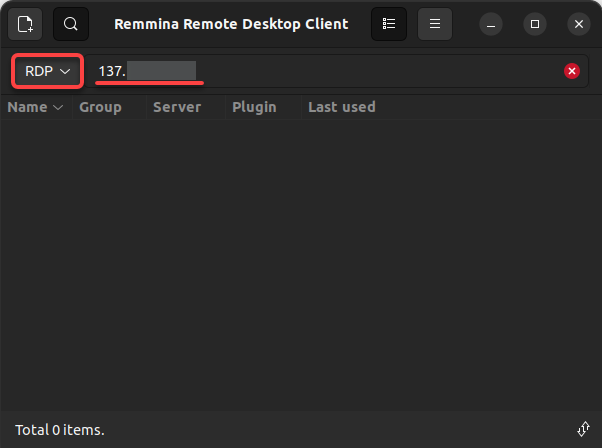Click the status bar network icon
The width and height of the screenshot is (602, 448).
click(583, 429)
